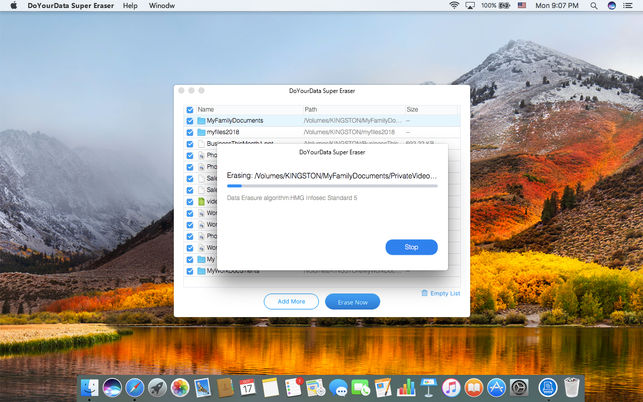Open the Apple menu

[x=14, y=6]
